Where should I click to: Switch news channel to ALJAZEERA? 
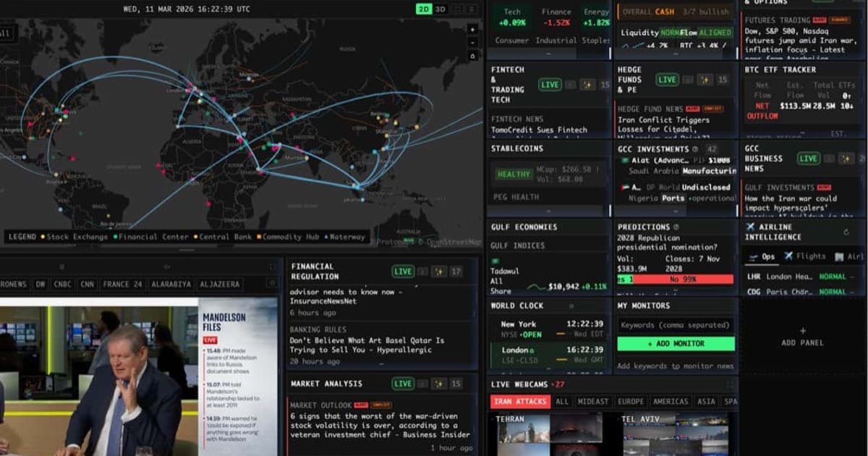point(218,284)
